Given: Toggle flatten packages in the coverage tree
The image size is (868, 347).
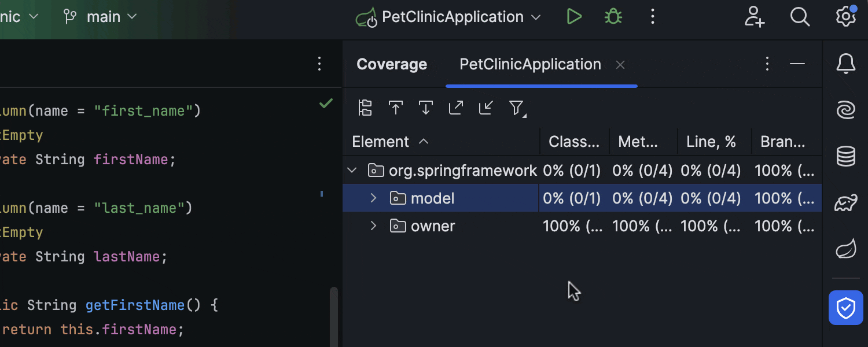Looking at the screenshot, I should 365,108.
